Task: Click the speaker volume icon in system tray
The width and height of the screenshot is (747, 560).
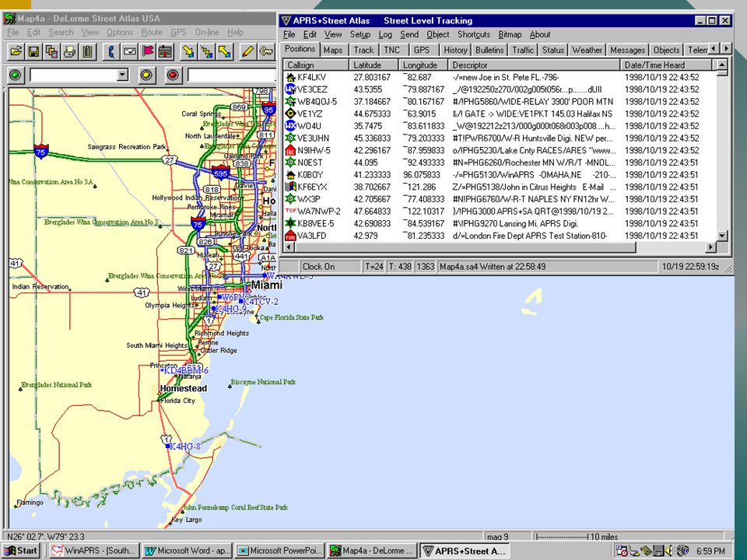Action: (669, 551)
